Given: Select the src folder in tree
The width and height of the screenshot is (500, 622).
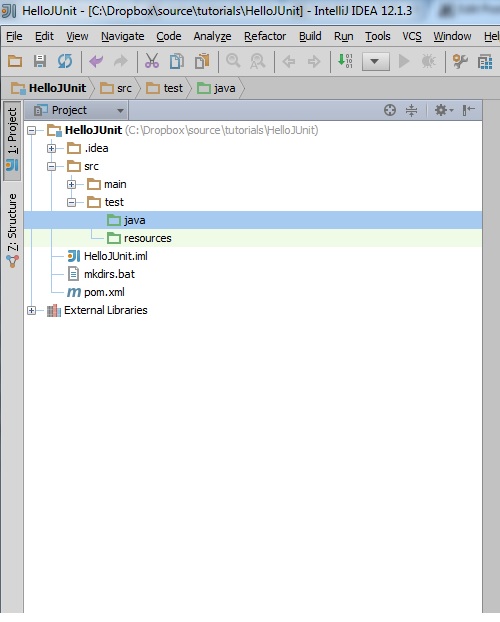Looking at the screenshot, I should tap(83, 167).
